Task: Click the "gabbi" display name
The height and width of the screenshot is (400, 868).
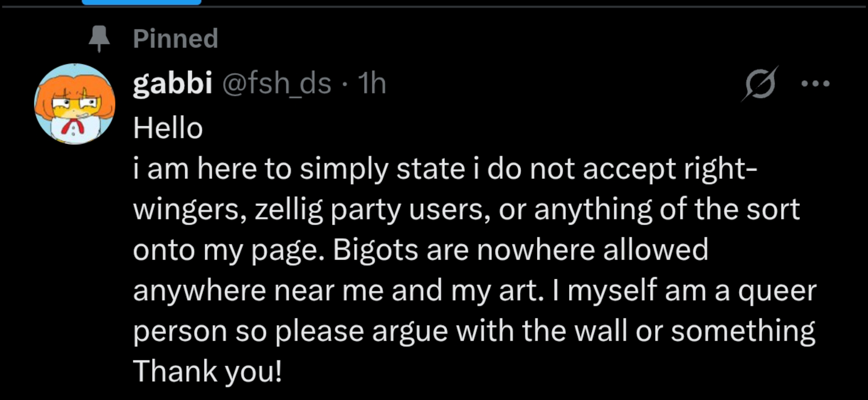Action: coord(173,83)
